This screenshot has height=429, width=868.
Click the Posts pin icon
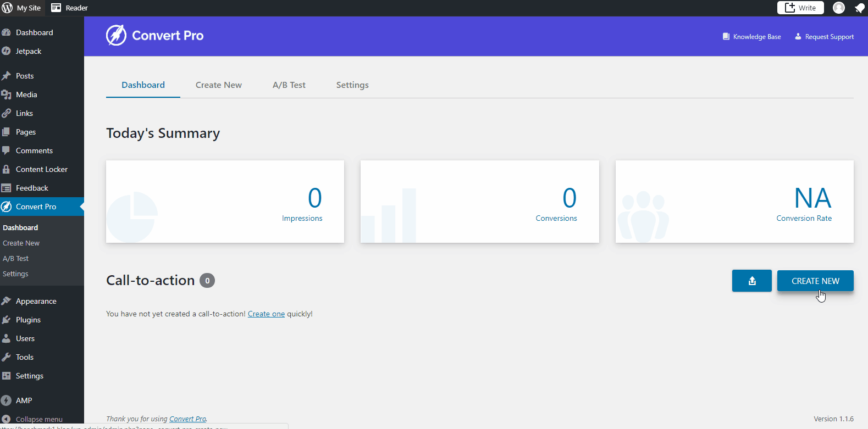click(6, 76)
